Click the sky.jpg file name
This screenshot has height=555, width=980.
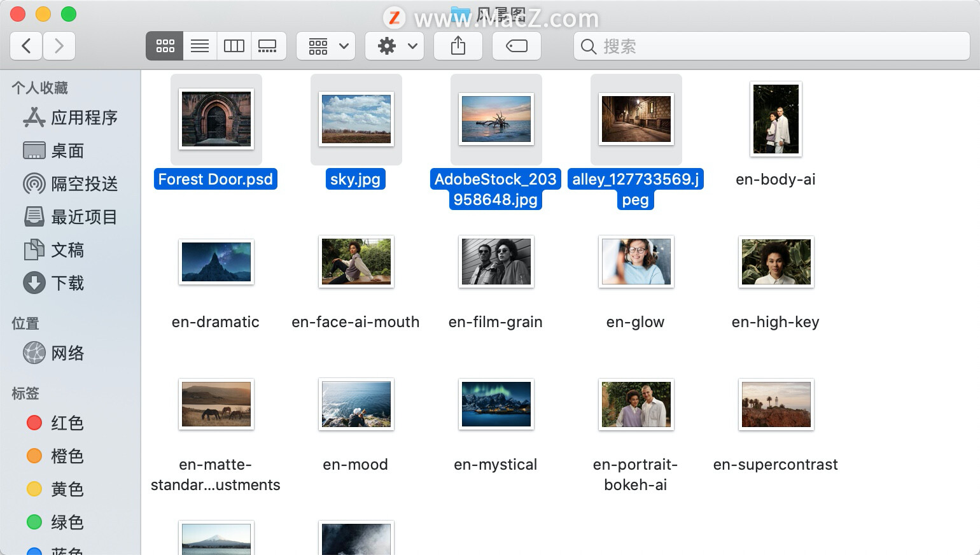point(355,179)
